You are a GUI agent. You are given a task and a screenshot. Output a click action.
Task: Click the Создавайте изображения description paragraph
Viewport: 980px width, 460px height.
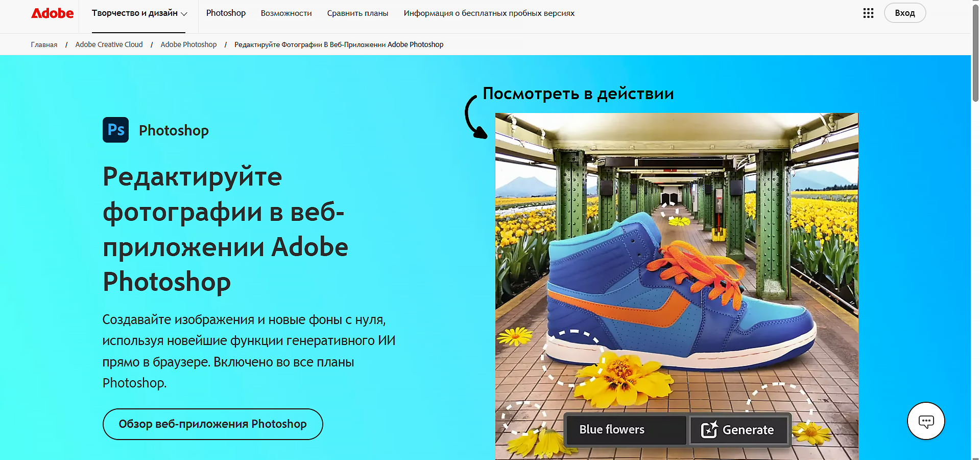249,351
